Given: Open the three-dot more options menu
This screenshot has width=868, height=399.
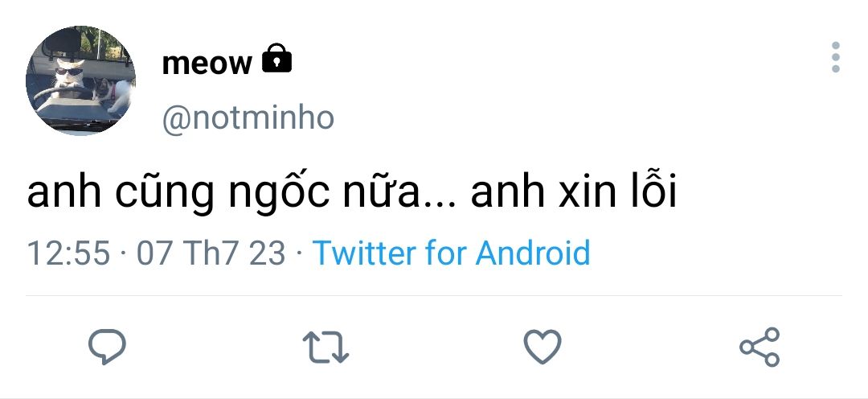Looking at the screenshot, I should pos(836,58).
